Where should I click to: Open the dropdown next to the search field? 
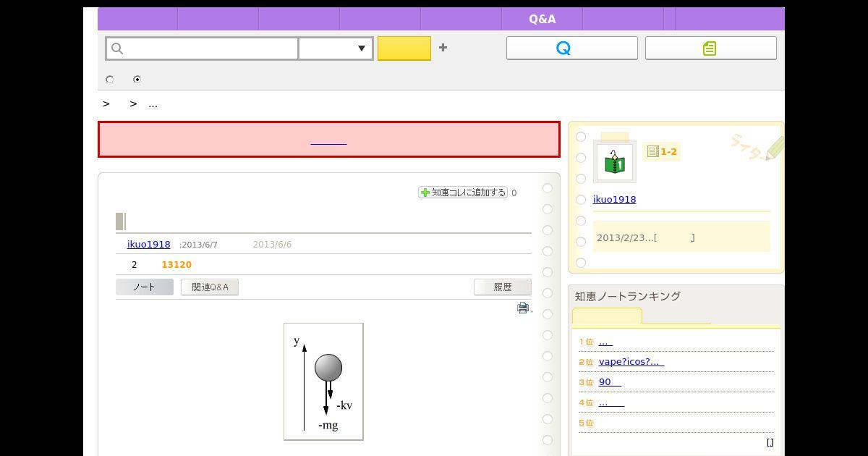[336, 48]
